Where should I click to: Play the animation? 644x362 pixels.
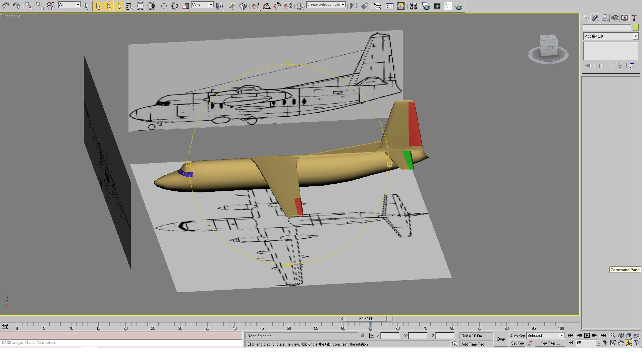pyautogui.click(x=587, y=336)
